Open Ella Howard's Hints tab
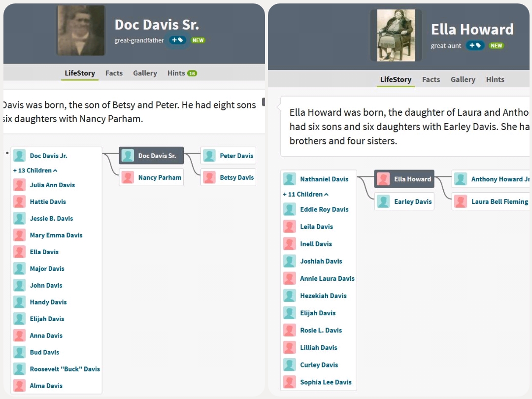Image resolution: width=532 pixels, height=399 pixels. (495, 79)
